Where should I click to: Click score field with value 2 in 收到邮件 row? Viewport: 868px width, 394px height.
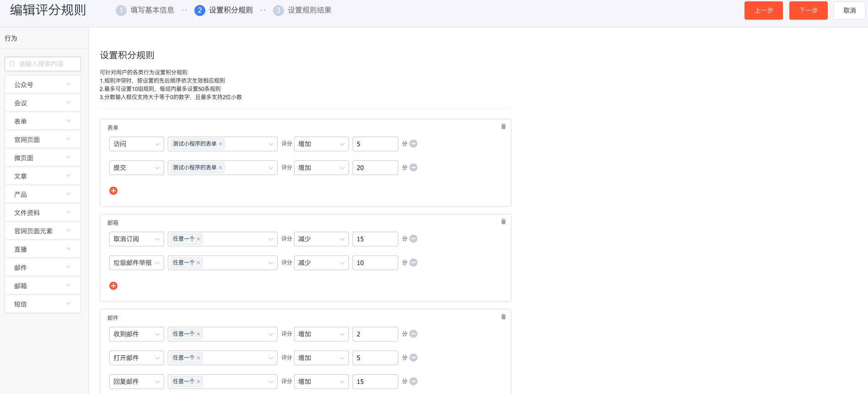375,334
